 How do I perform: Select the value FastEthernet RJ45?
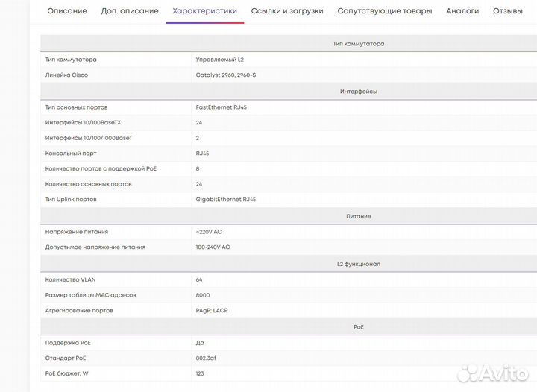[x=222, y=107]
